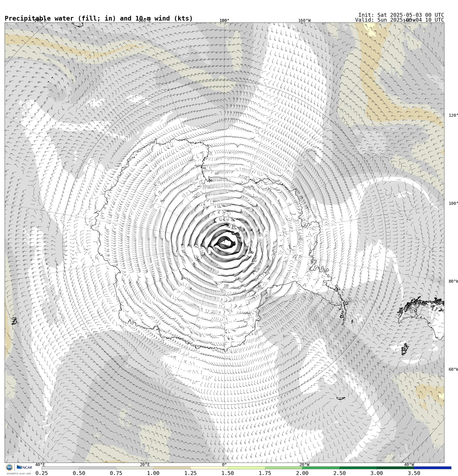
Task: Click the 100° longitude label on right edge
Action: tap(453, 204)
